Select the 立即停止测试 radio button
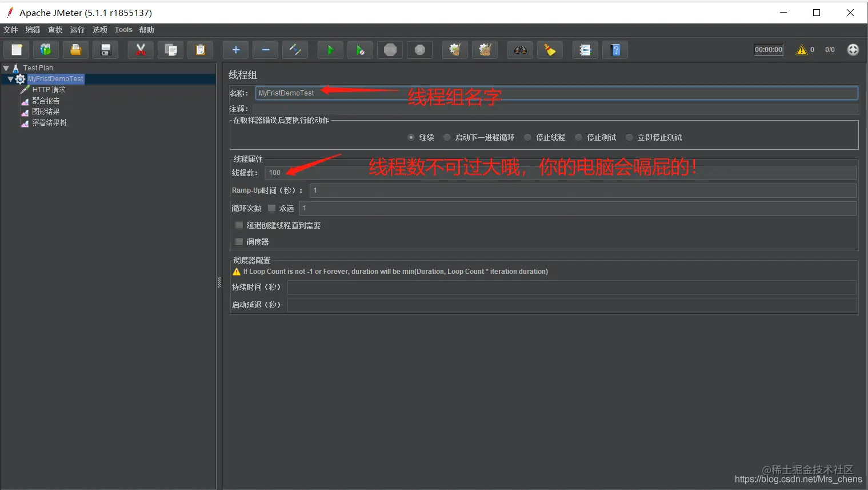 (x=629, y=137)
